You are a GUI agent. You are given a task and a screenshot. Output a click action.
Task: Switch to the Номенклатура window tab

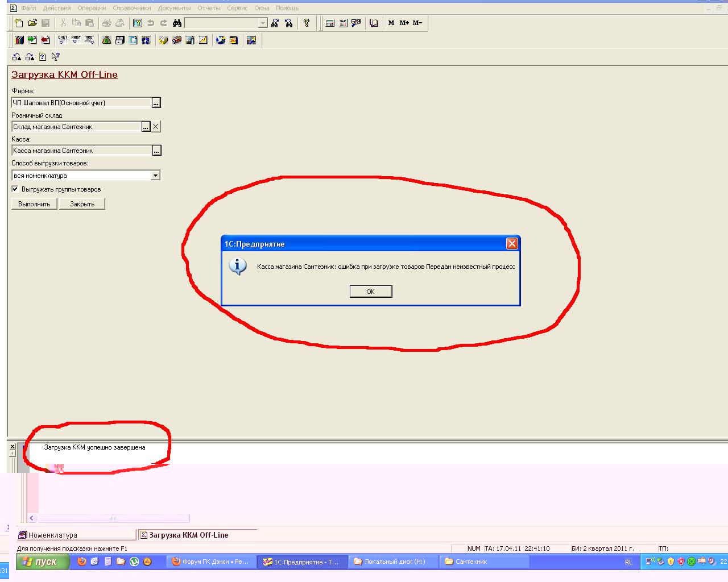[76, 535]
